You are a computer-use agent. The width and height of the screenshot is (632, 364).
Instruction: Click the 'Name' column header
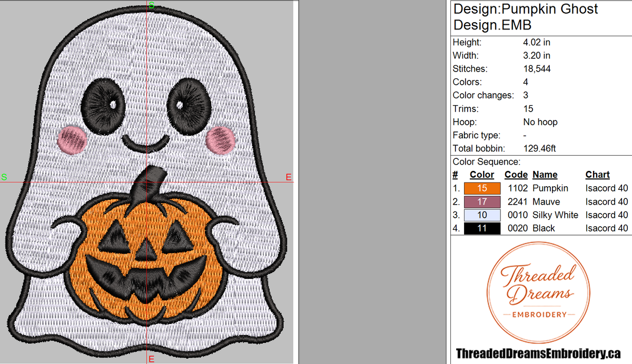coord(545,175)
